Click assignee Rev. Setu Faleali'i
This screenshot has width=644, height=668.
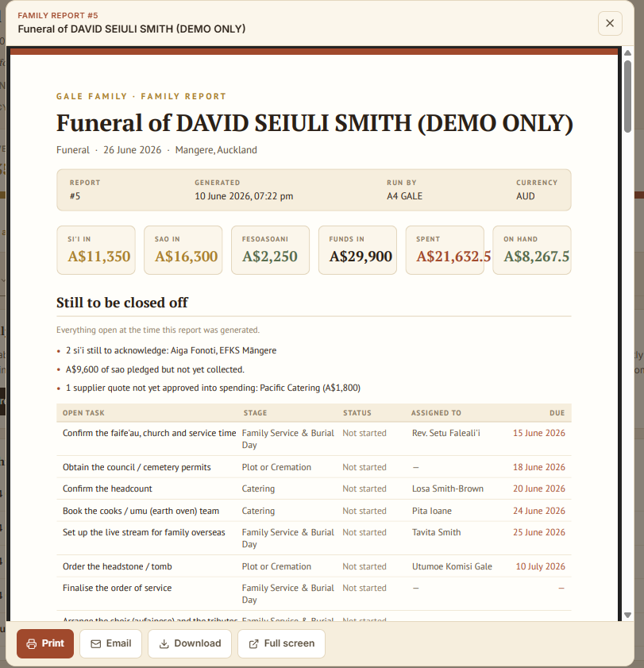point(446,433)
